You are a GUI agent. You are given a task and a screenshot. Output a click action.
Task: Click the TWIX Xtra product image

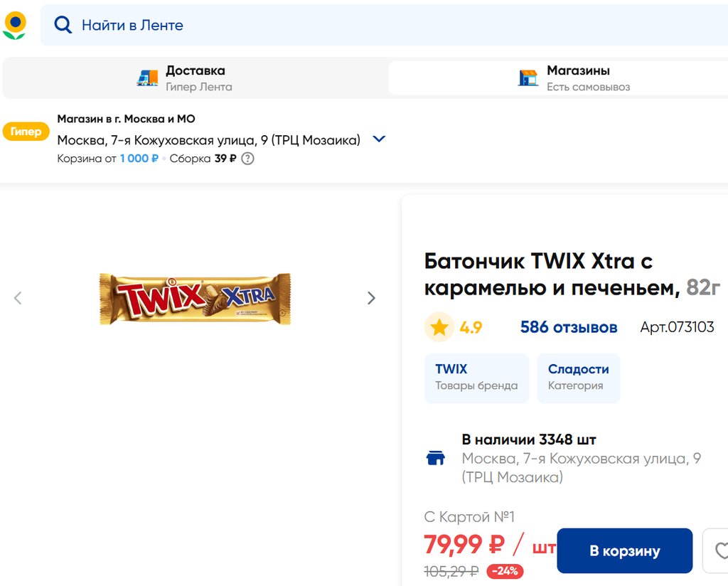[195, 299]
